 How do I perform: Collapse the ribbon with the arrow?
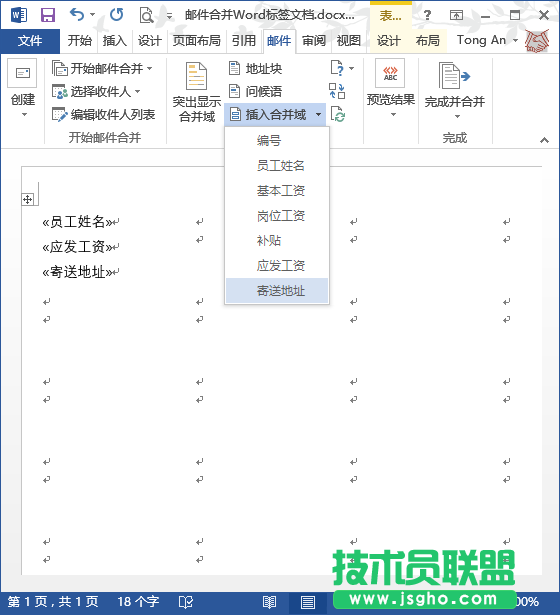pos(544,140)
